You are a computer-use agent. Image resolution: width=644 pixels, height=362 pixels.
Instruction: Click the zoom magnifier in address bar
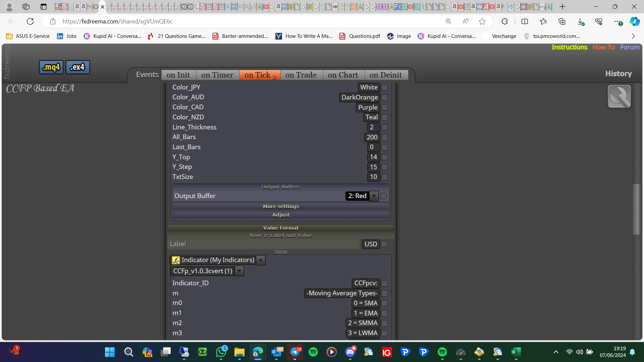coord(448,21)
